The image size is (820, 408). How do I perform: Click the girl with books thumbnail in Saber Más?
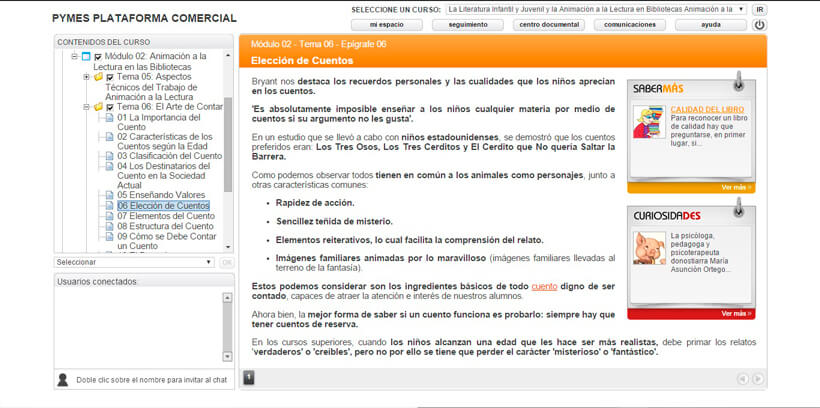[x=648, y=121]
